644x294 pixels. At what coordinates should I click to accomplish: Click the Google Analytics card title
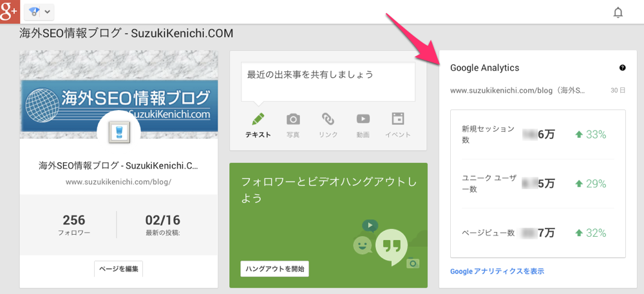pyautogui.click(x=485, y=68)
